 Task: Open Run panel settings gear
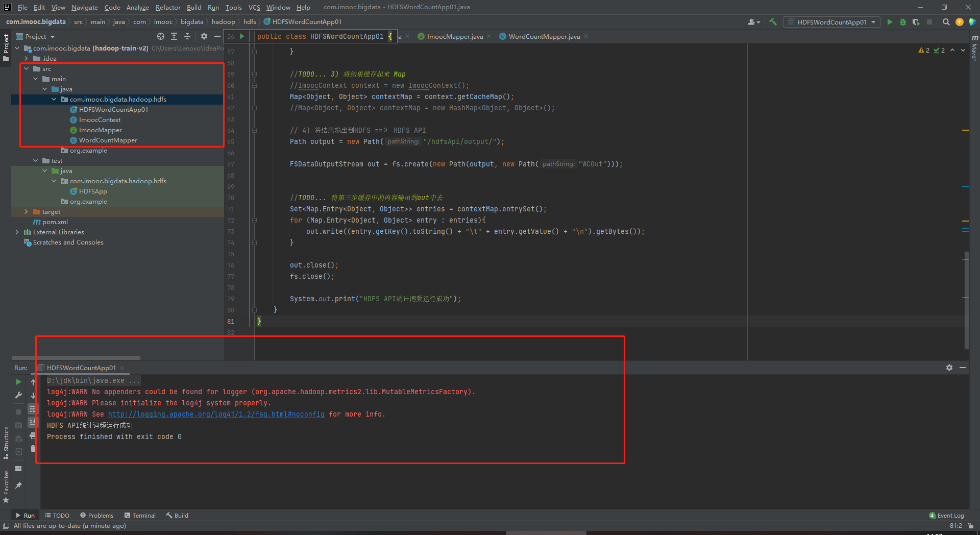click(949, 368)
